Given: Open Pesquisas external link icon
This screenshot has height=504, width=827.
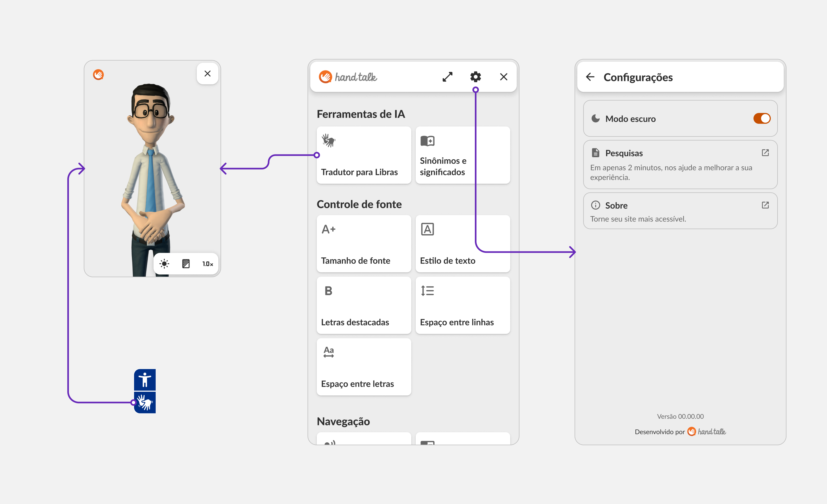Looking at the screenshot, I should [x=765, y=153].
